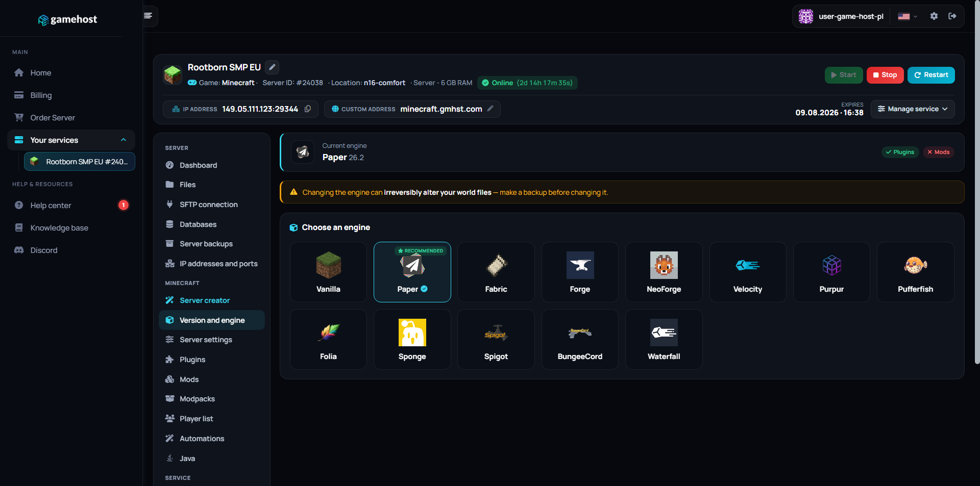Open Modpacks section
Image resolution: width=980 pixels, height=486 pixels.
click(212, 399)
